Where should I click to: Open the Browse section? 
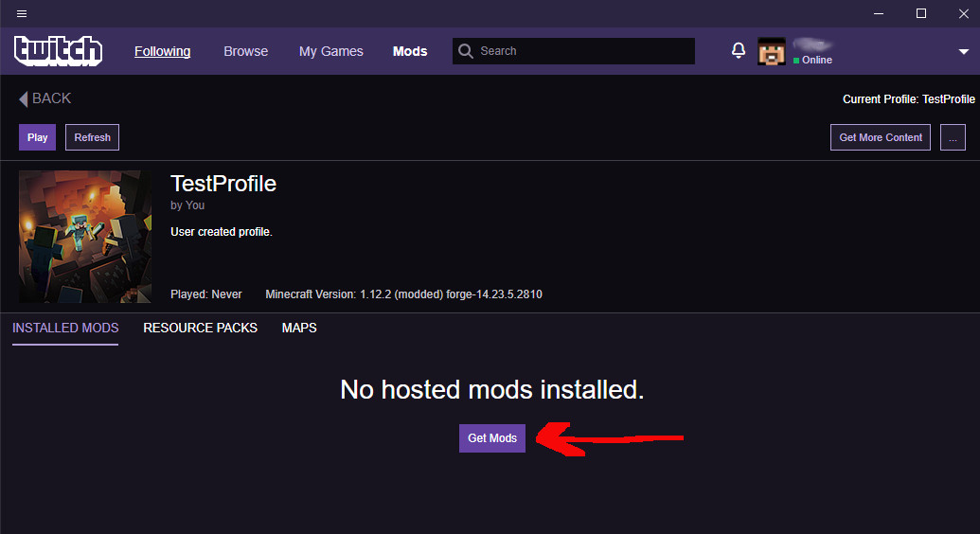click(245, 51)
